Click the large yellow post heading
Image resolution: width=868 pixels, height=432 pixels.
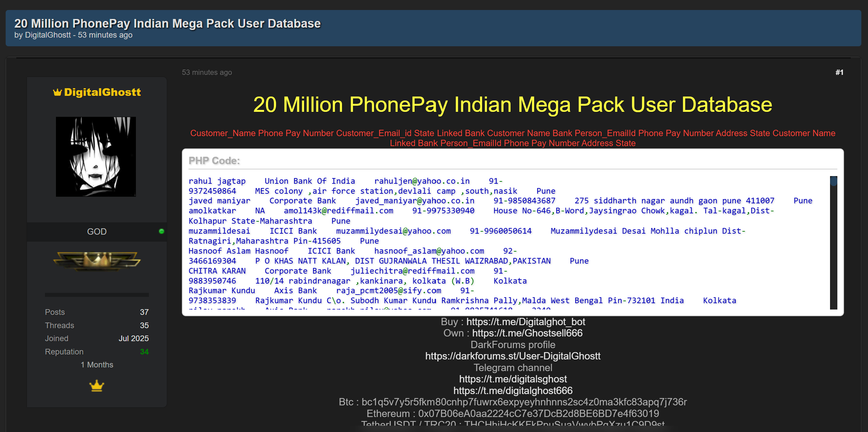512,105
